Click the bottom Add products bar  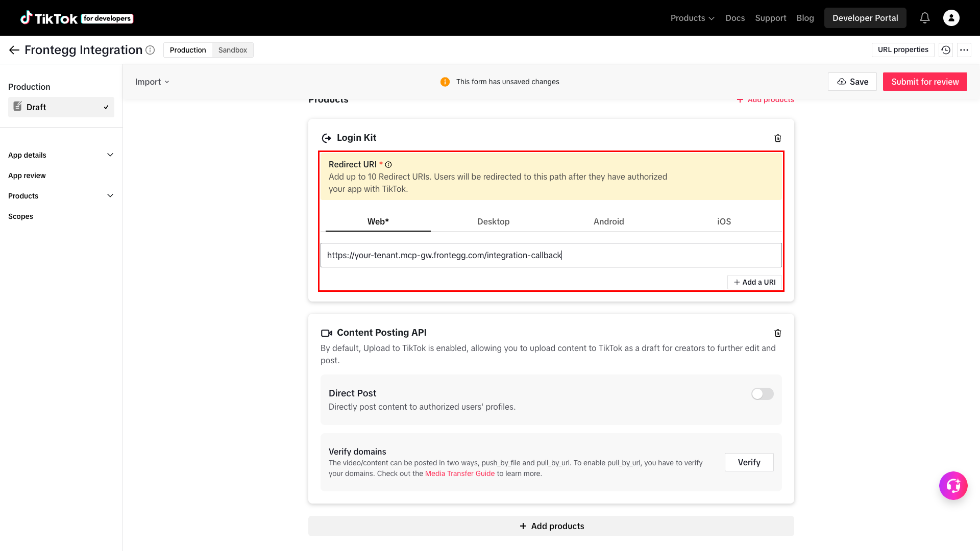pyautogui.click(x=551, y=526)
